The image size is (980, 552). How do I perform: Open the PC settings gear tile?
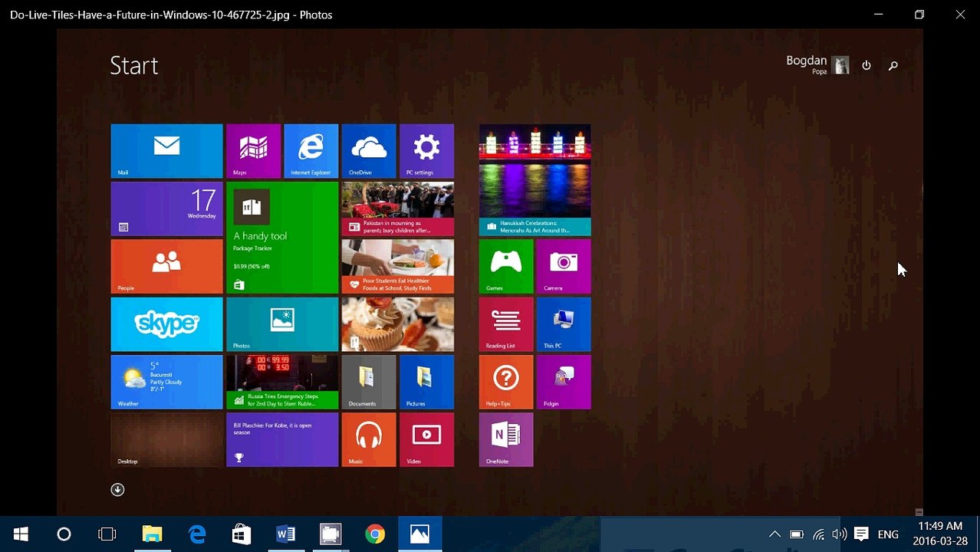[x=426, y=151]
